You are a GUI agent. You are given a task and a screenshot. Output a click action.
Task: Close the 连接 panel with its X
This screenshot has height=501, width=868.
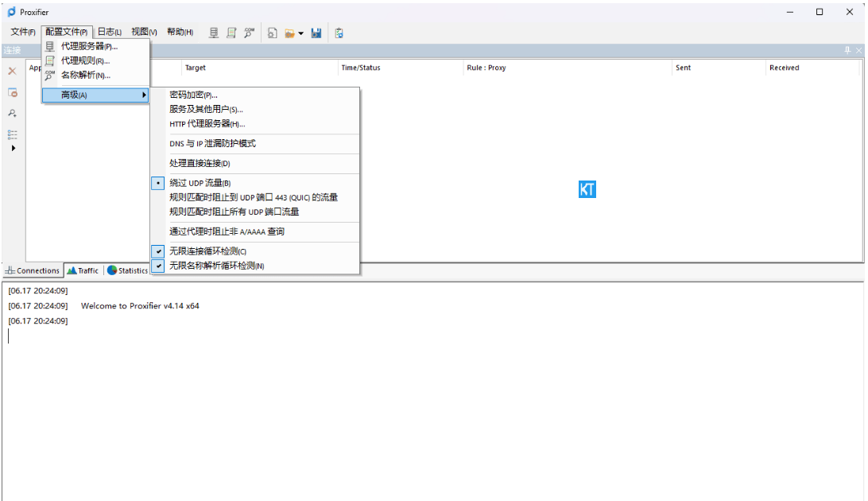pos(858,50)
